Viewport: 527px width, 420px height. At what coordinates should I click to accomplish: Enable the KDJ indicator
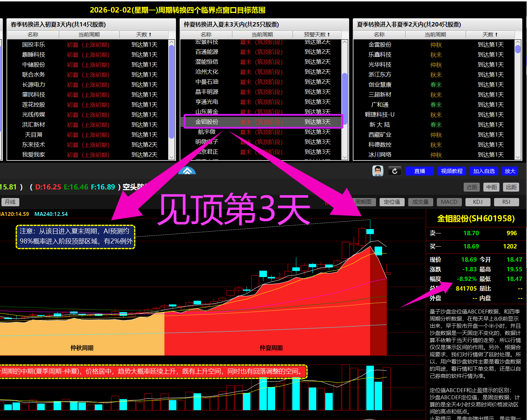478,202
